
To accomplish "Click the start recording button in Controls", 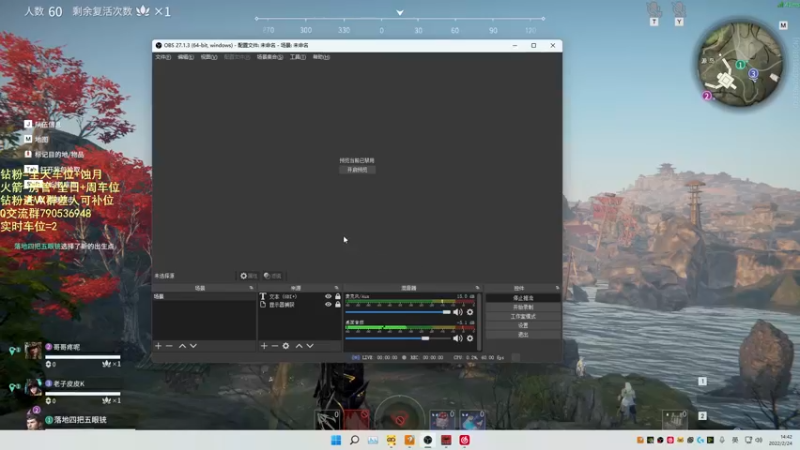I will pyautogui.click(x=523, y=307).
